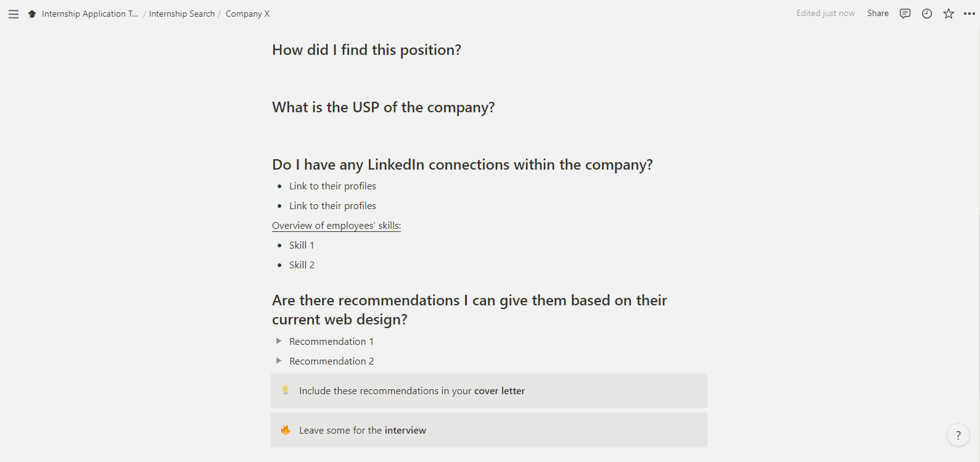
Task: Go to Internship Application breadcrumb
Action: (x=89, y=14)
